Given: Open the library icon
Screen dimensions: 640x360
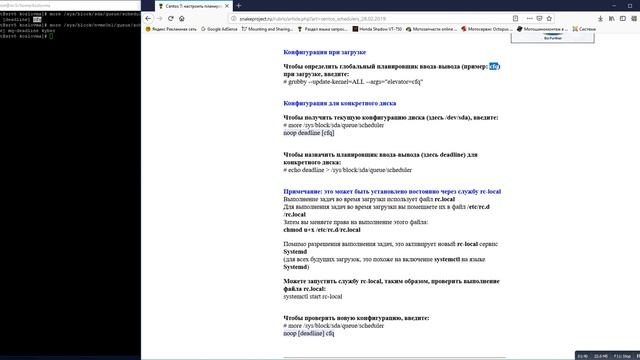Looking at the screenshot, I should click(611, 18).
